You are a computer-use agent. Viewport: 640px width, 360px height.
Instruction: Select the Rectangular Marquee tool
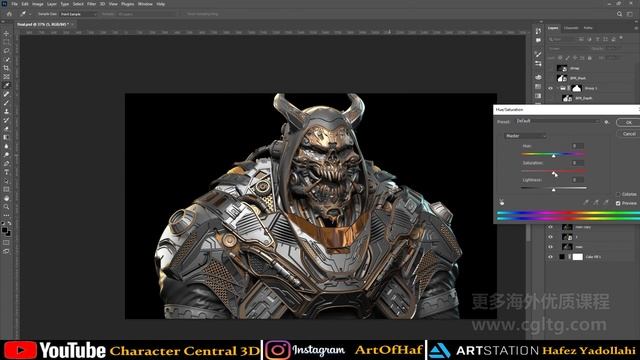pyautogui.click(x=6, y=42)
